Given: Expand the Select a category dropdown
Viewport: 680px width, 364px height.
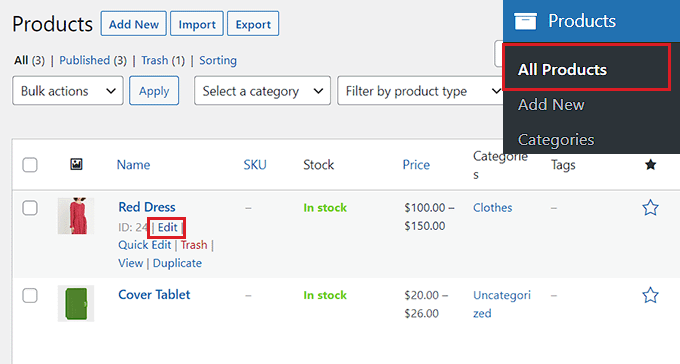Looking at the screenshot, I should click(x=262, y=91).
